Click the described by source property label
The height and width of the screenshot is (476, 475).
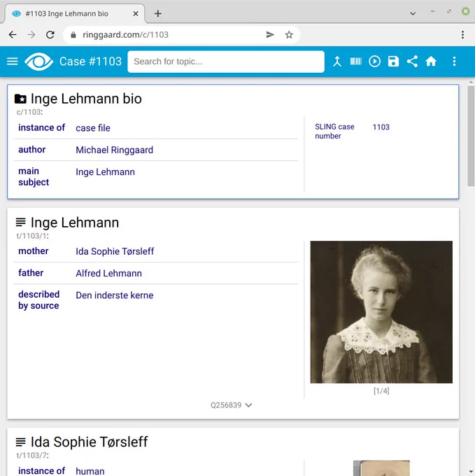38,300
